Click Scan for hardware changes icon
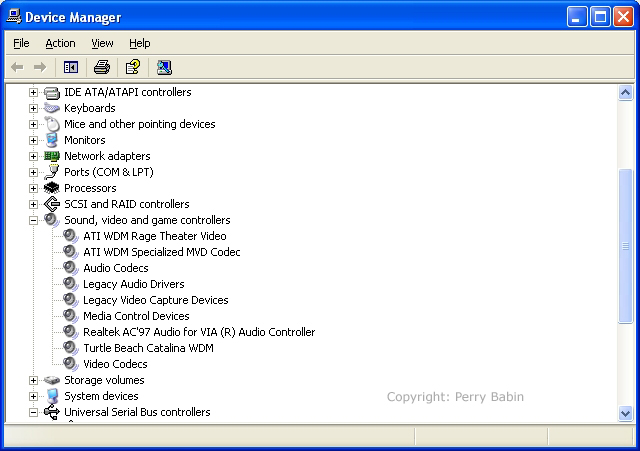 point(164,67)
